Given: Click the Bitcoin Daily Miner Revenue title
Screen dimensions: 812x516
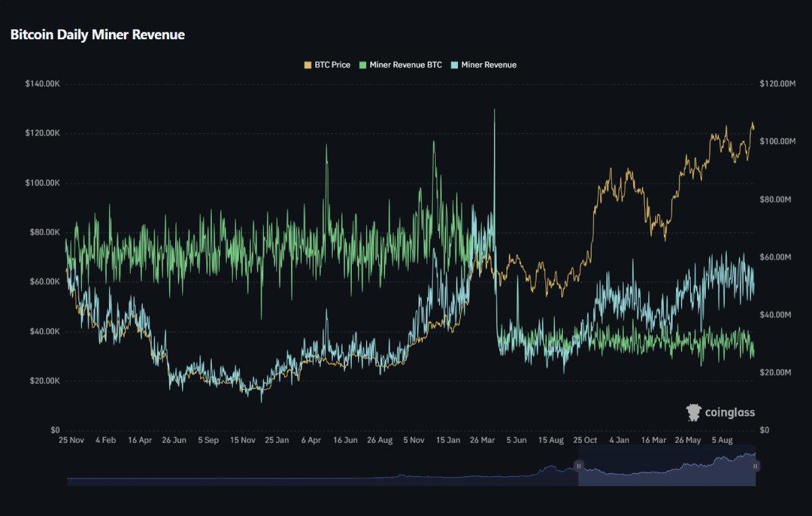Looking at the screenshot, I should (x=97, y=35).
